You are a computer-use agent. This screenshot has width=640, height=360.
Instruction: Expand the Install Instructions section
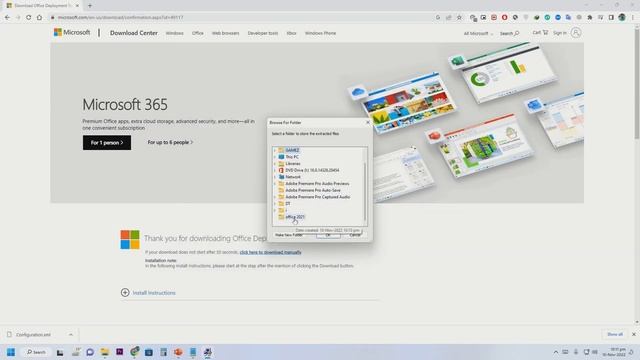pyautogui.click(x=148, y=293)
